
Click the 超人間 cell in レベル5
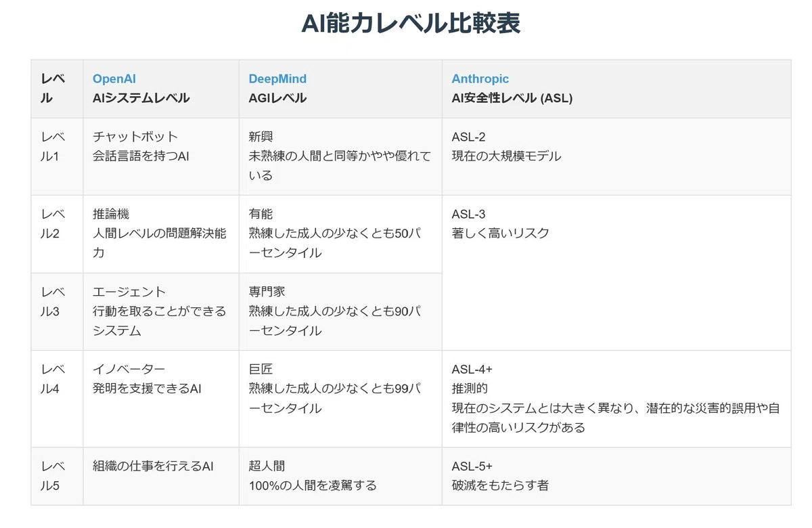point(340,476)
